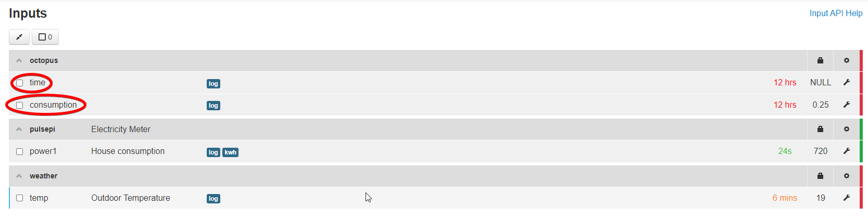Collapse the pulsepi device section
Viewport: 868px width, 219px height.
coord(19,129)
